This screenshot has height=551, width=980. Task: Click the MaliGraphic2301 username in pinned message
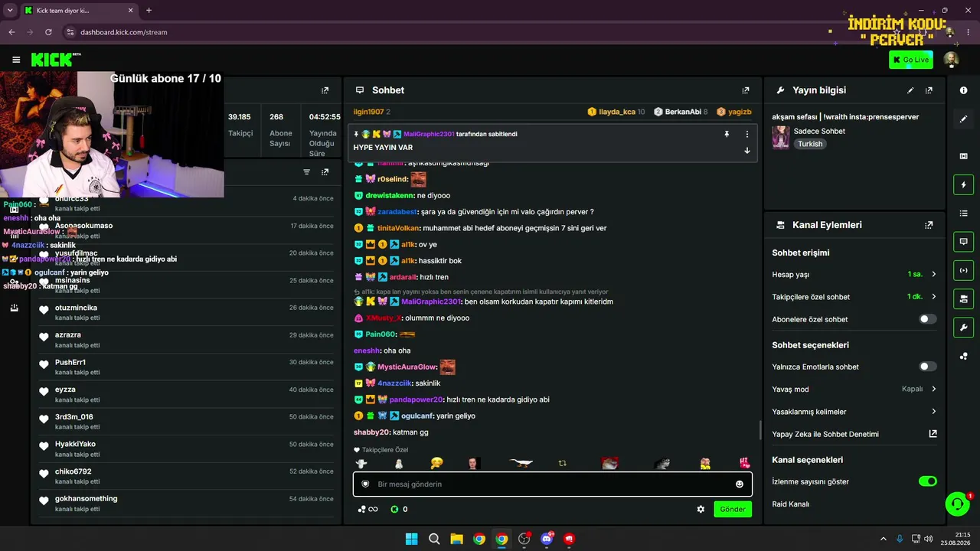point(429,134)
